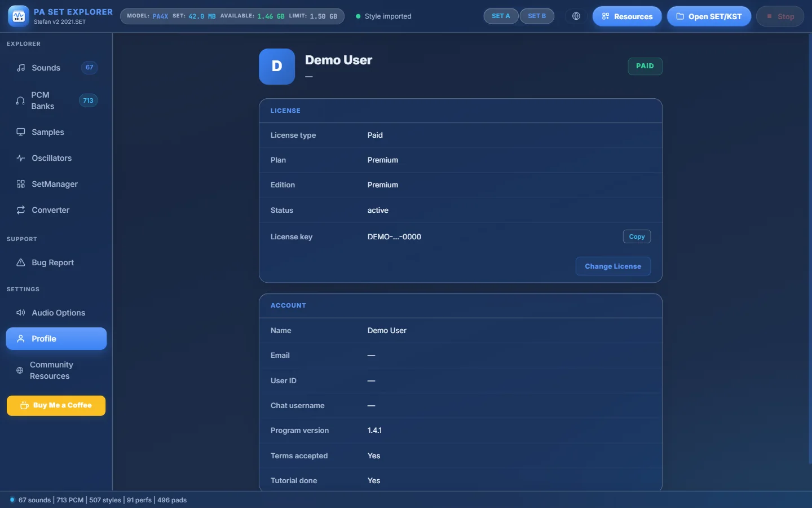Click the PAID badge
Image resolution: width=812 pixels, height=508 pixels.
pyautogui.click(x=645, y=66)
